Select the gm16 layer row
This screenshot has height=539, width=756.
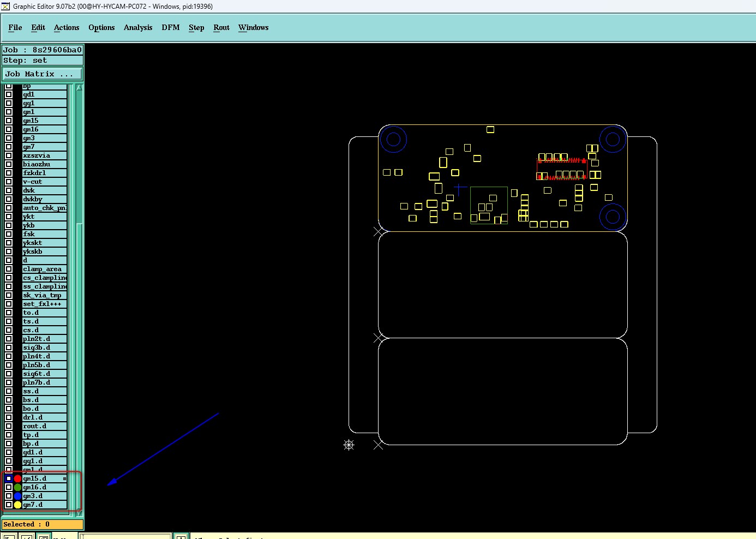(x=44, y=129)
